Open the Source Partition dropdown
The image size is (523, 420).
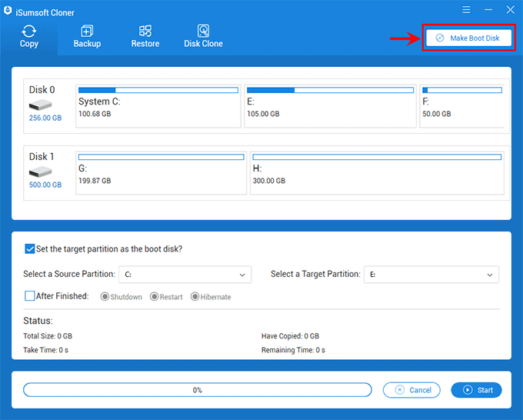tap(185, 275)
